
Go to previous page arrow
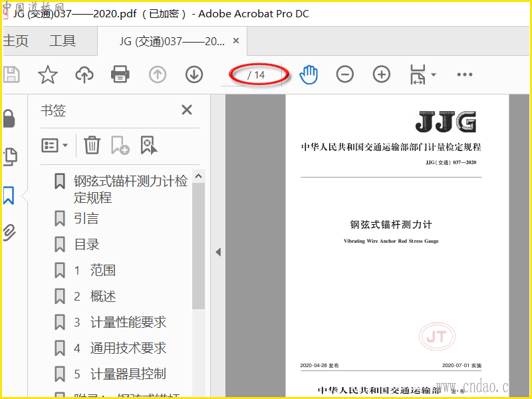(158, 74)
